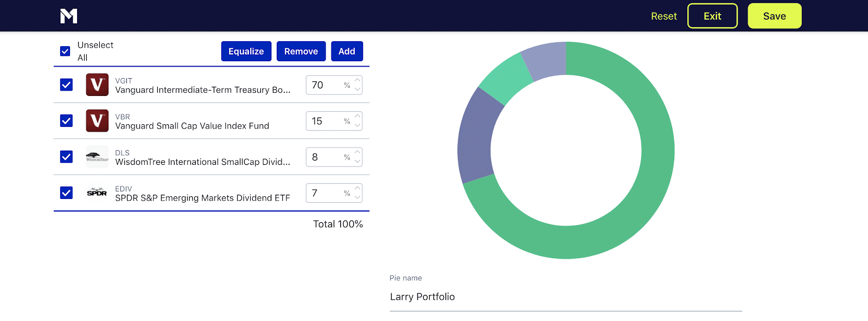Select SPDR S&P Emerging Markets Dividend ETF
Viewport: 868px width, 321px height.
click(202, 198)
